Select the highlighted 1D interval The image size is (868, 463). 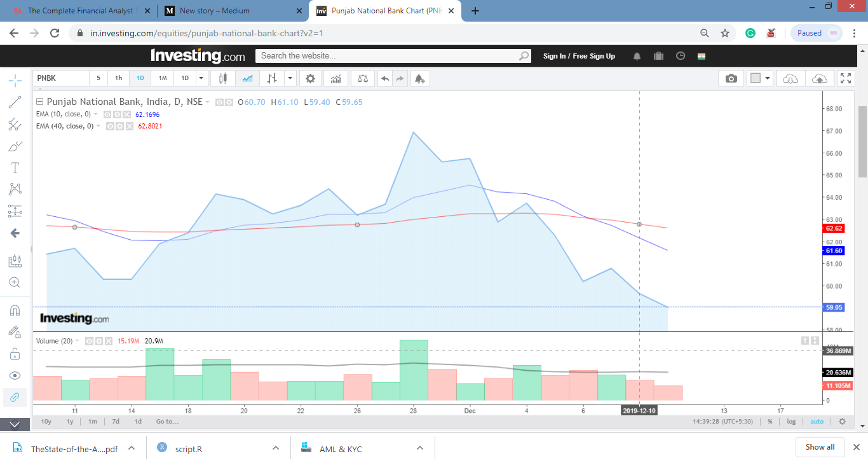(140, 78)
